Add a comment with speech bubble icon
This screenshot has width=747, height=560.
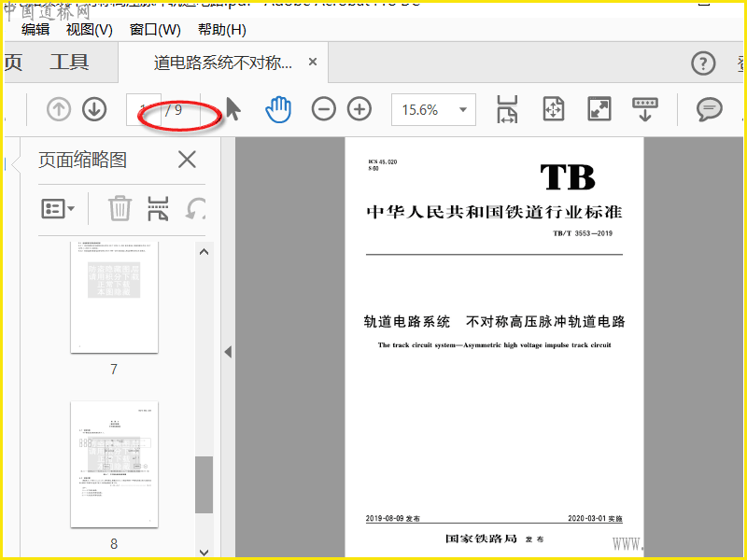tap(710, 109)
